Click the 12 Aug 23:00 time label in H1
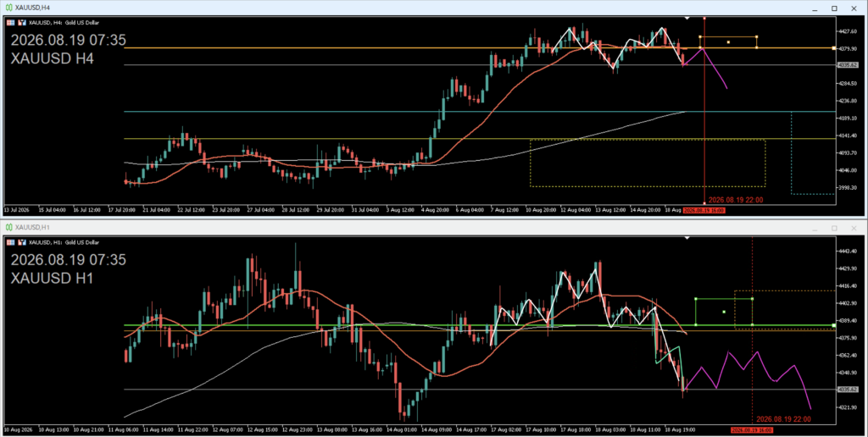868x437 pixels. (x=298, y=430)
